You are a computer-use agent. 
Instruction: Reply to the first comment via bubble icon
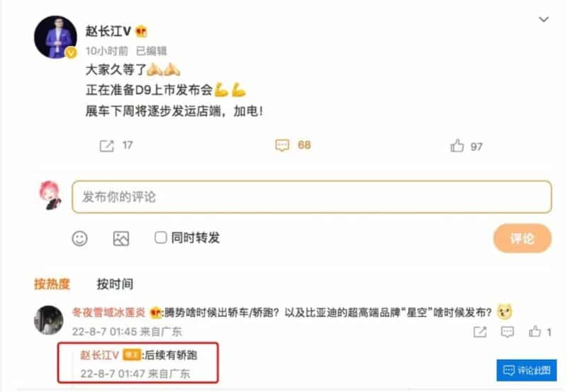507,332
